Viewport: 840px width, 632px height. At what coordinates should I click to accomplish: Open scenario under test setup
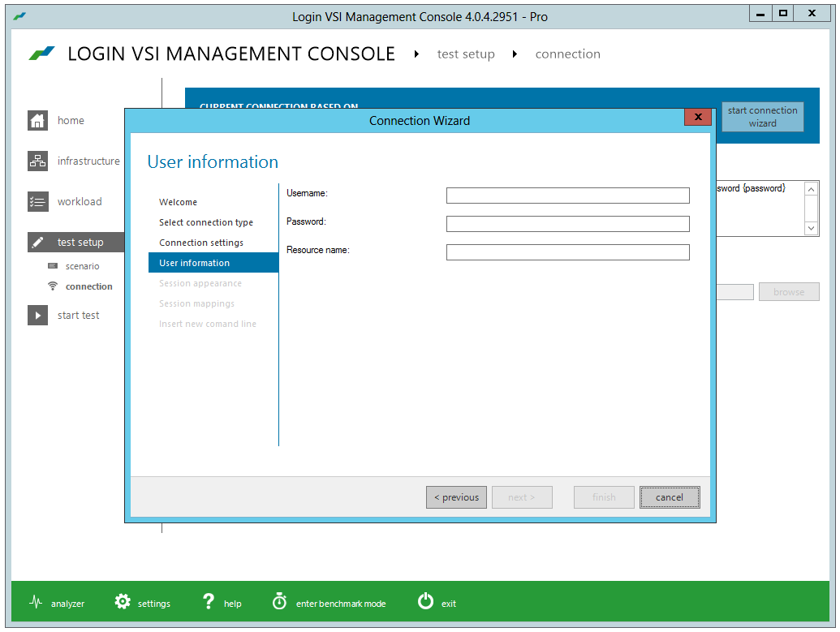(x=82, y=266)
